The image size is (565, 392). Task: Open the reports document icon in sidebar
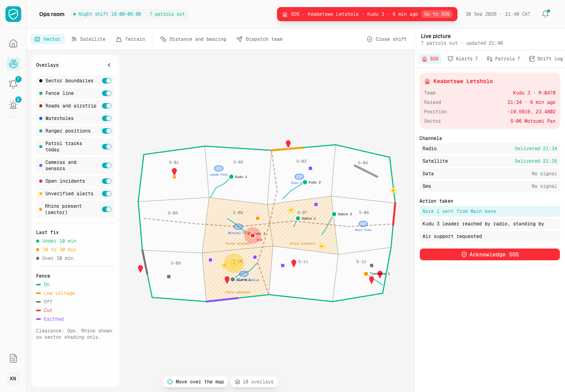[13, 358]
